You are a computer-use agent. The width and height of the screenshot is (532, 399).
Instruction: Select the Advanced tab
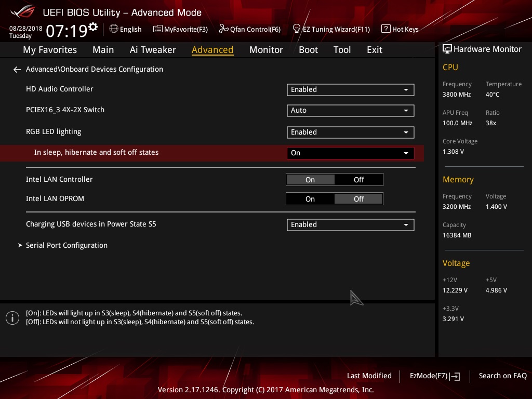click(x=212, y=50)
